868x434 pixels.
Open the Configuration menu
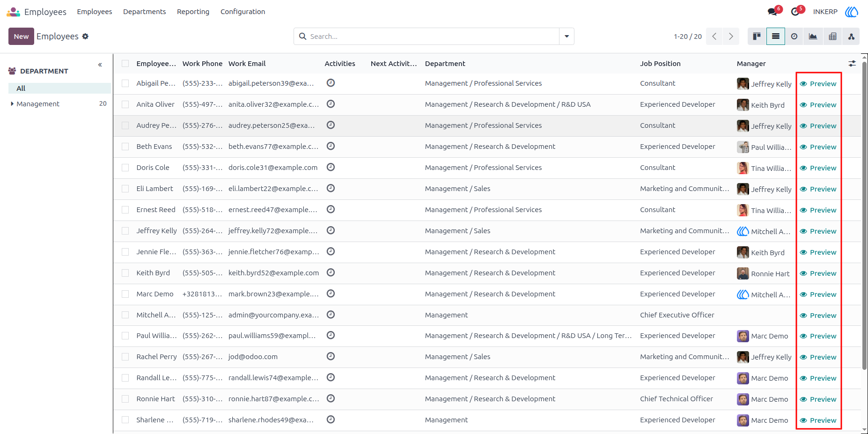pyautogui.click(x=243, y=12)
